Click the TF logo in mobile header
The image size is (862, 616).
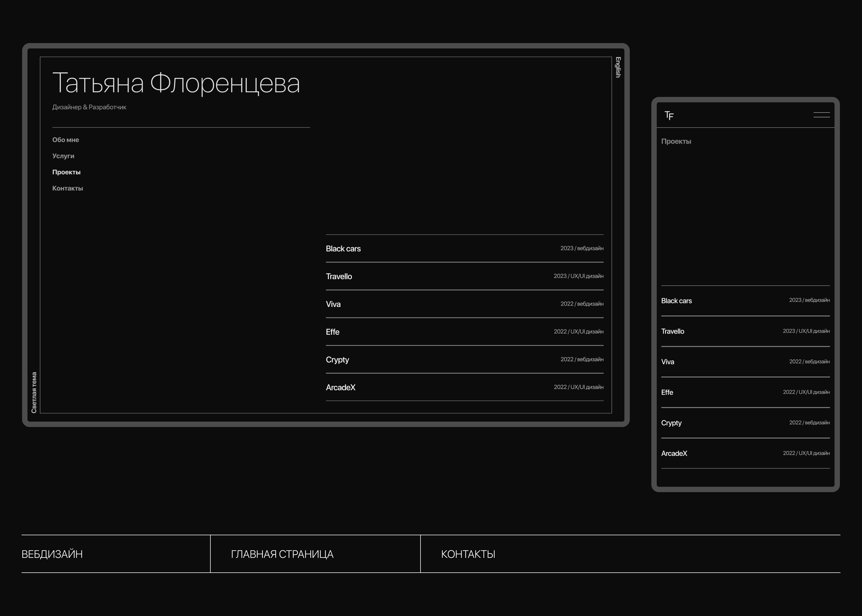coord(669,115)
